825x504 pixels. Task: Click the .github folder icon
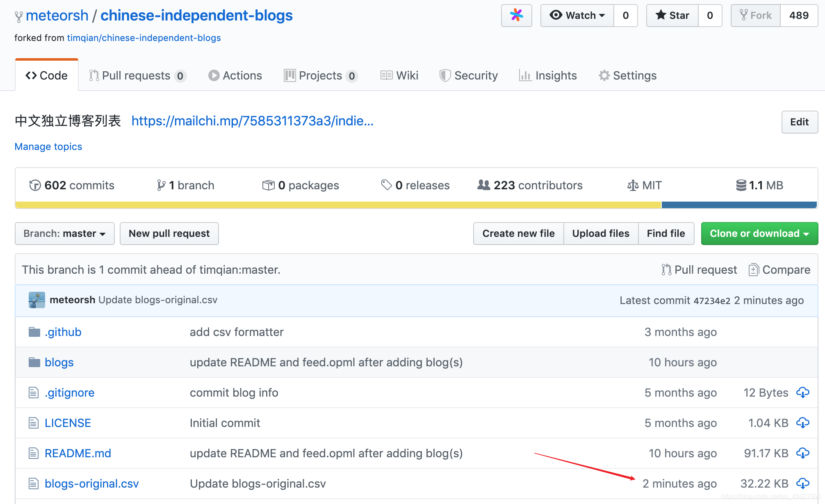click(34, 332)
